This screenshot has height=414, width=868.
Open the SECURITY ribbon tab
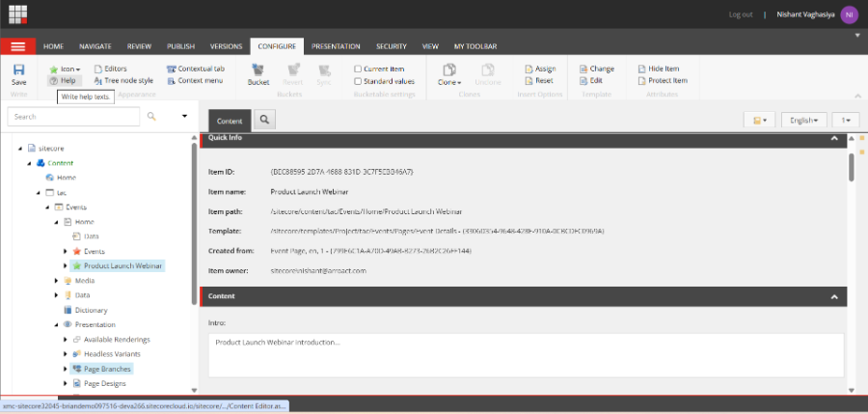pyautogui.click(x=392, y=46)
